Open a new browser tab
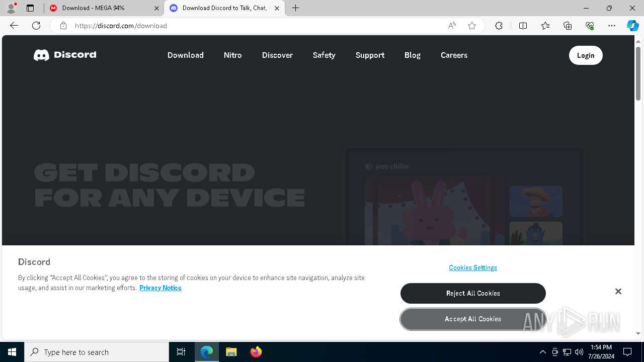The height and width of the screenshot is (362, 644). [x=296, y=8]
